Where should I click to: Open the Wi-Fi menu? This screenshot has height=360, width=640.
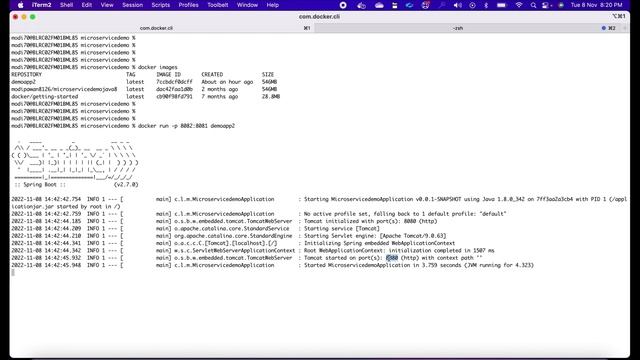pyautogui.click(x=519, y=5)
